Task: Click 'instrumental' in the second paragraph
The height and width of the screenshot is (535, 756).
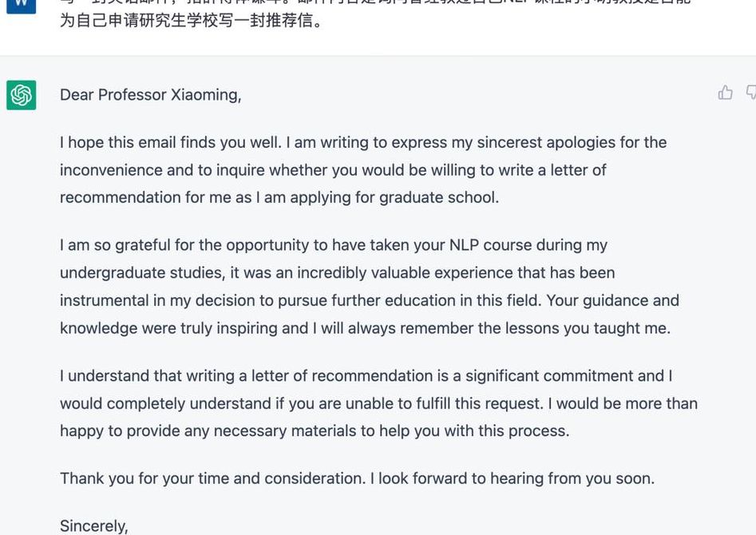Action: tap(104, 300)
